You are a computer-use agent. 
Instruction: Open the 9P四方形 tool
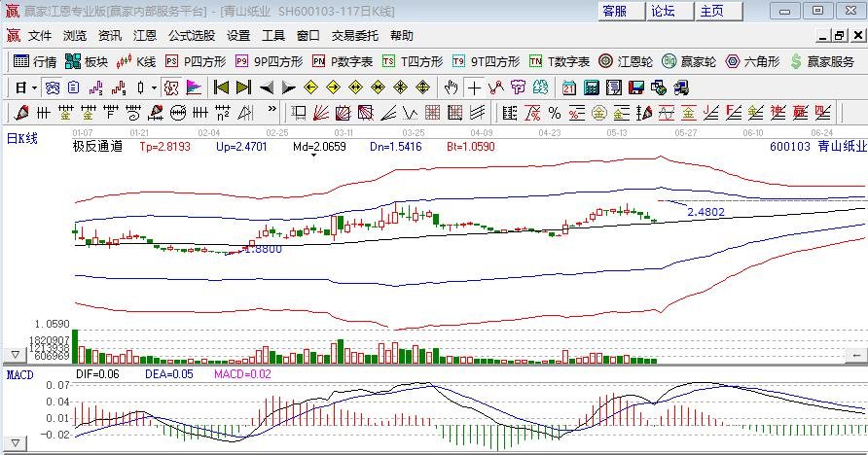point(269,61)
